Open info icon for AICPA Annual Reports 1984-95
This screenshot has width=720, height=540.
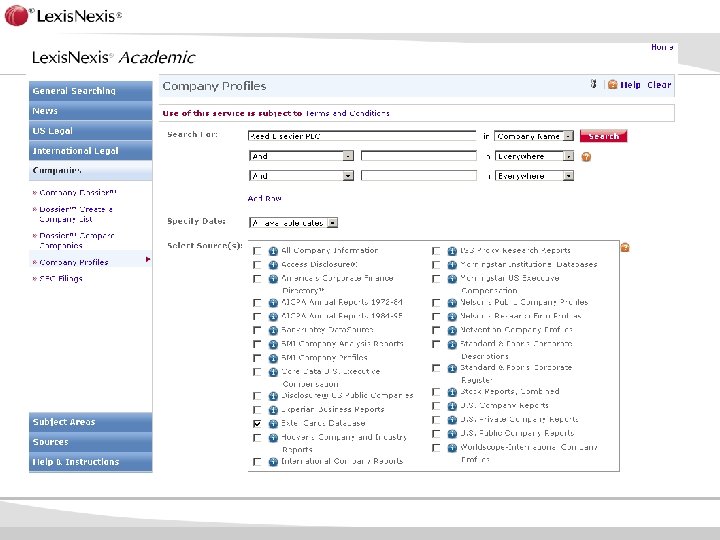[x=273, y=317]
